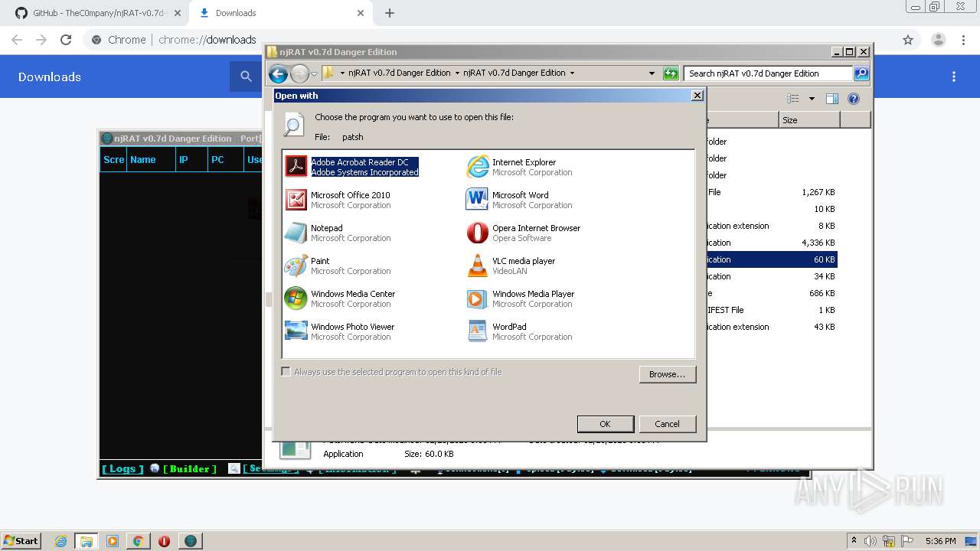This screenshot has height=551, width=980.
Task: Select the 34 KB file row
Action: tap(772, 276)
